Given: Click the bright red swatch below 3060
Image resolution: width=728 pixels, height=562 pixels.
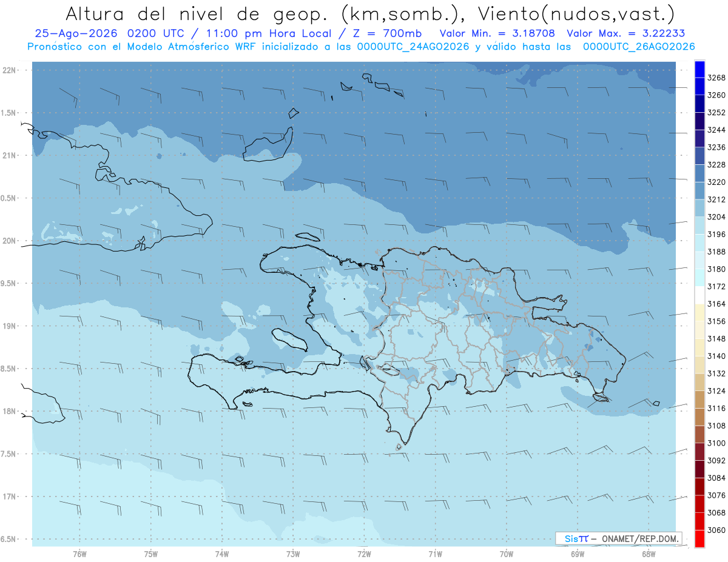Looking at the screenshot, I should [699, 538].
